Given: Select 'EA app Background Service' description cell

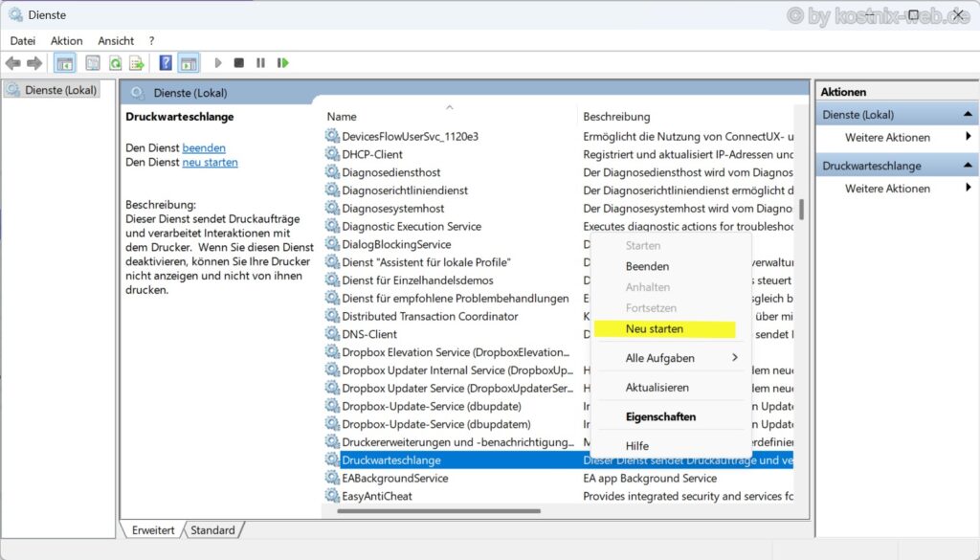Looking at the screenshot, I should 650,478.
